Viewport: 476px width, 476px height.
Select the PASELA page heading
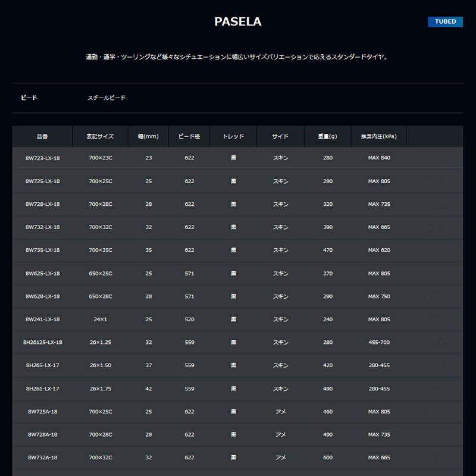tap(238, 21)
